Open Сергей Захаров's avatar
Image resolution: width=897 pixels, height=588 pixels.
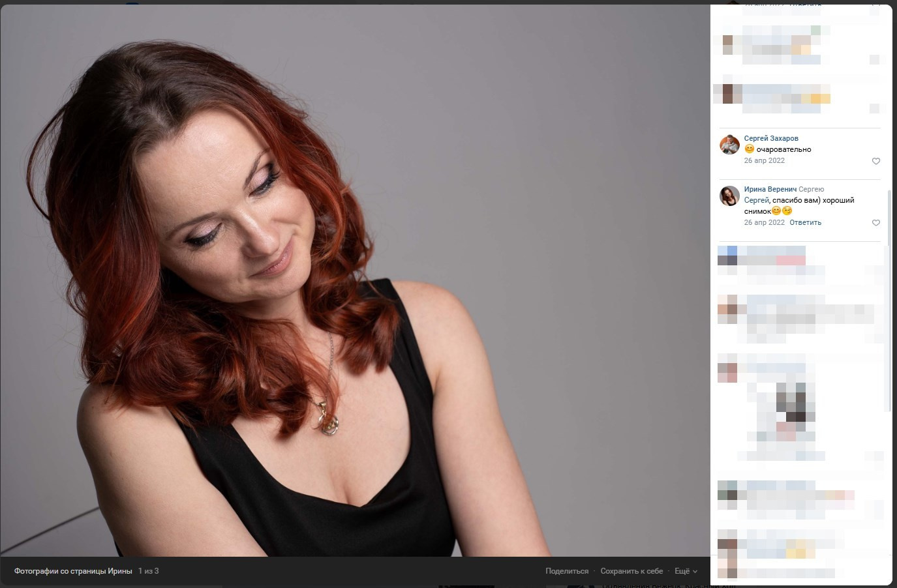(x=729, y=145)
